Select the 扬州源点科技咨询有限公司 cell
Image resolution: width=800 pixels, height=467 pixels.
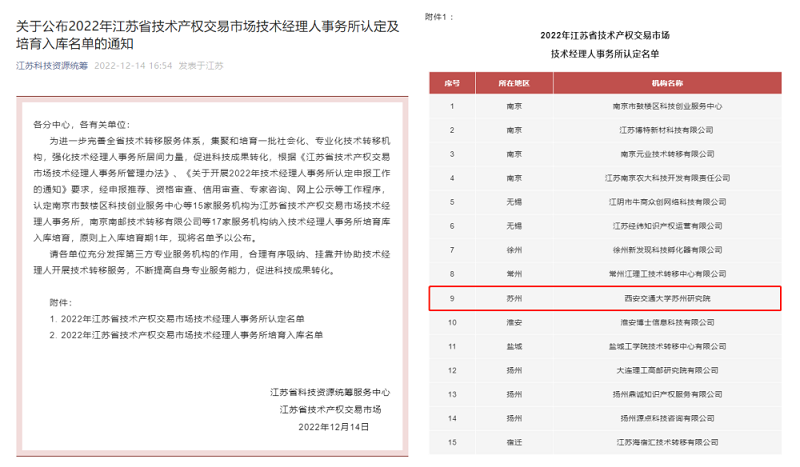pyautogui.click(x=667, y=419)
